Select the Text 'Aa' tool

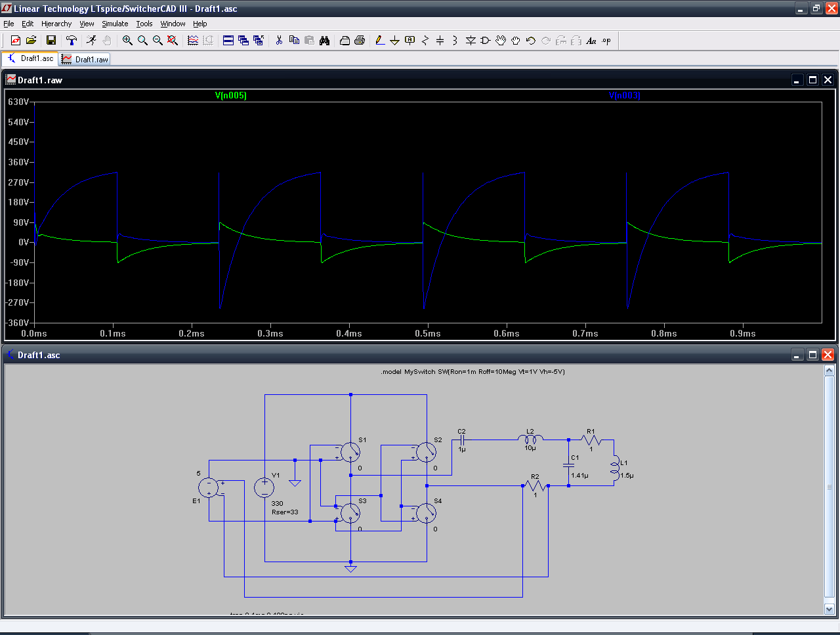pos(591,41)
